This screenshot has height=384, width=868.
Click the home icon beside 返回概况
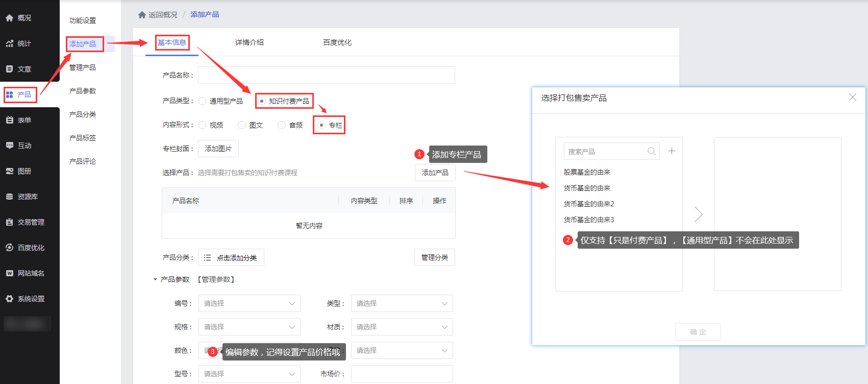coord(142,15)
